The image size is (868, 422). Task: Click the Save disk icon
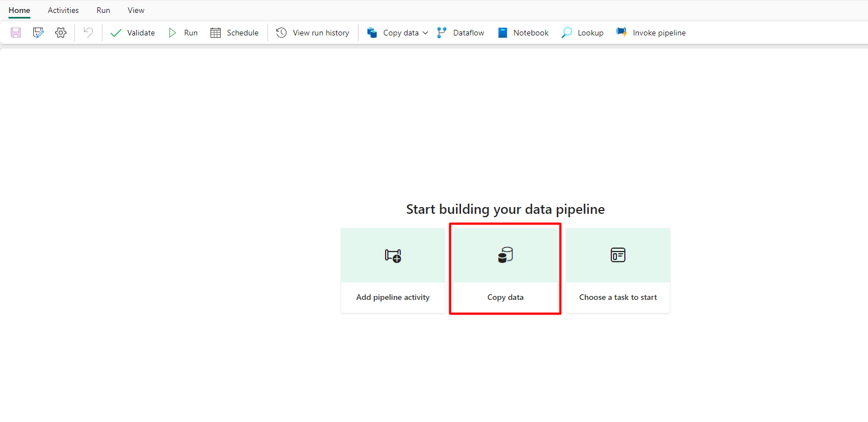pyautogui.click(x=16, y=33)
